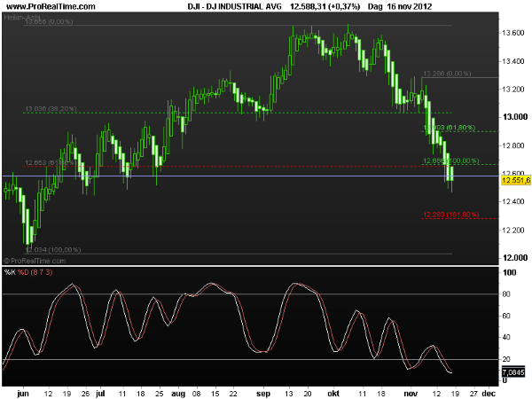Select the red 161,80% Fibonacci extension label
Screen dimensions: 532x399
[450, 214]
